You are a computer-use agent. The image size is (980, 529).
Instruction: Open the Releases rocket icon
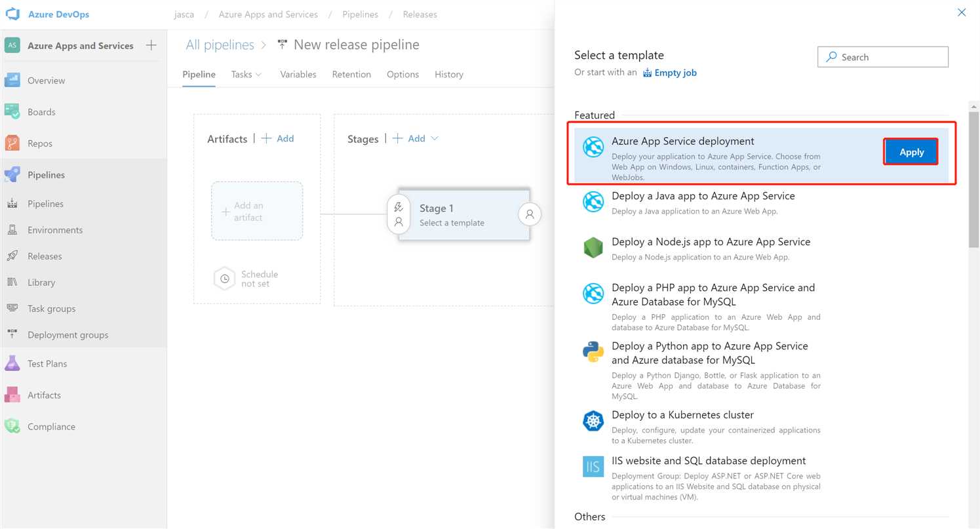tap(12, 256)
